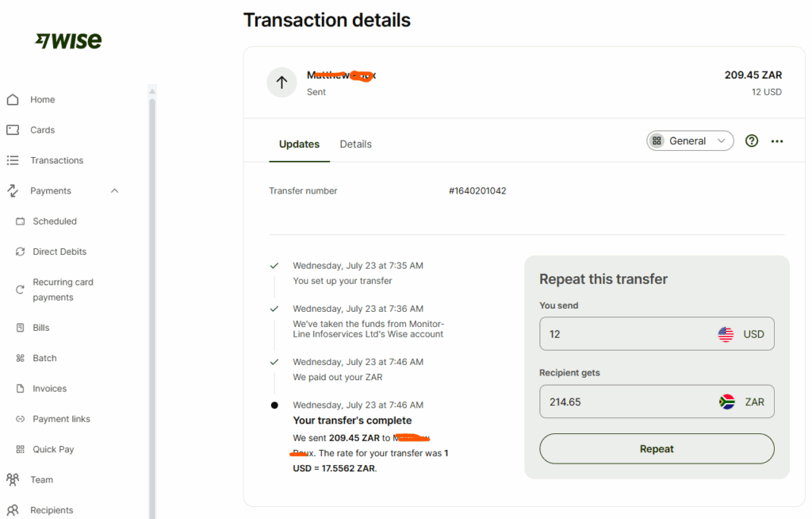Open the ZAR currency selector
This screenshot has width=812, height=519.
741,402
